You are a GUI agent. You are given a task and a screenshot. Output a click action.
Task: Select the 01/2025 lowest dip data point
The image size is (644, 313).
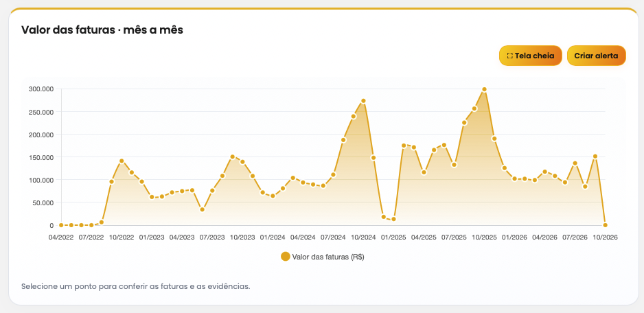tap(393, 219)
